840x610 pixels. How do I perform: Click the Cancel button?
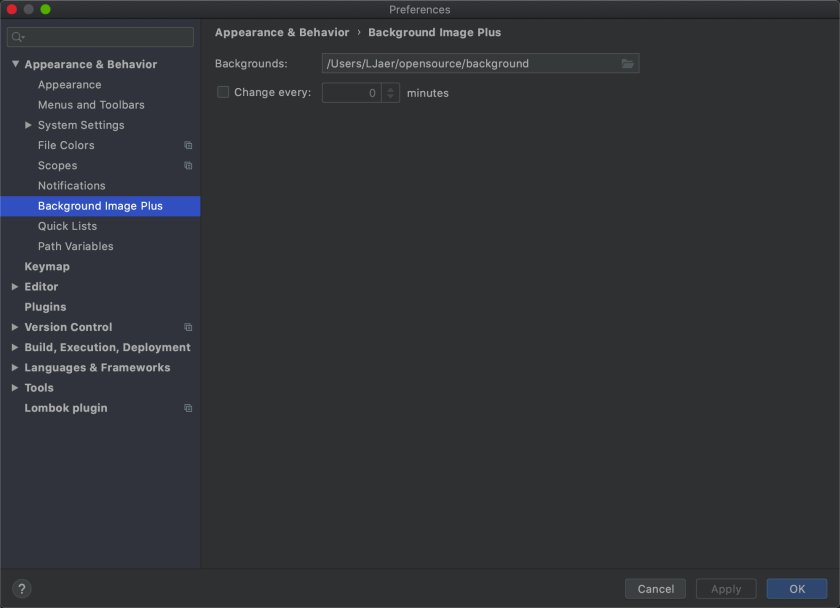(655, 590)
